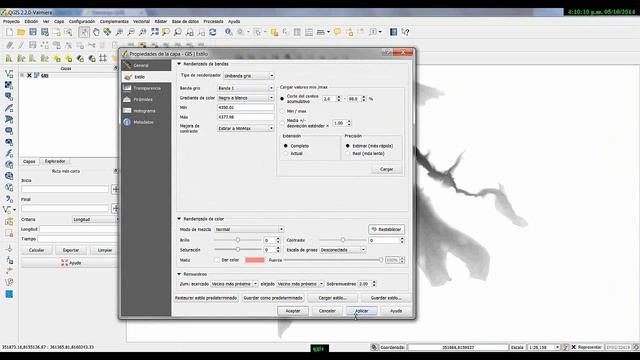Click Zoom out magnifier tool
640x360 pixels.
pyautogui.click(x=131, y=32)
